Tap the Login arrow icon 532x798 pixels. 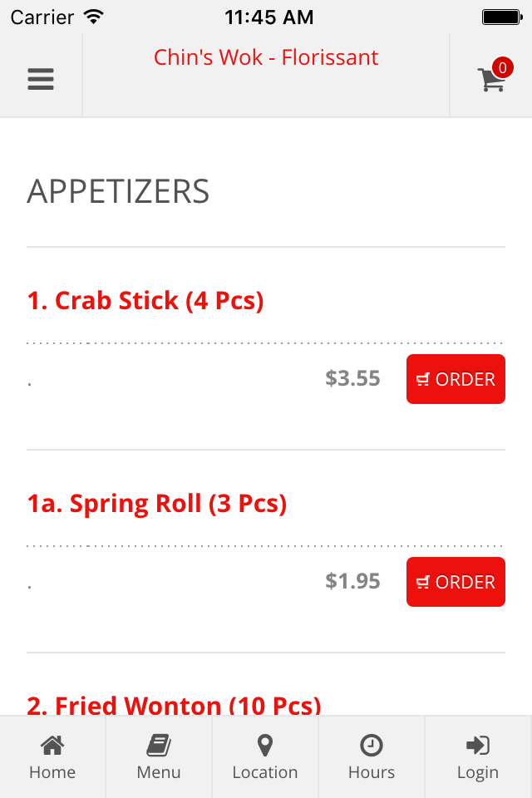tap(477, 746)
